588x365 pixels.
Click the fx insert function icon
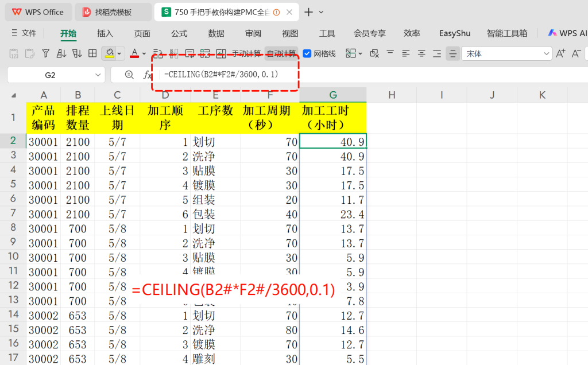(148, 75)
